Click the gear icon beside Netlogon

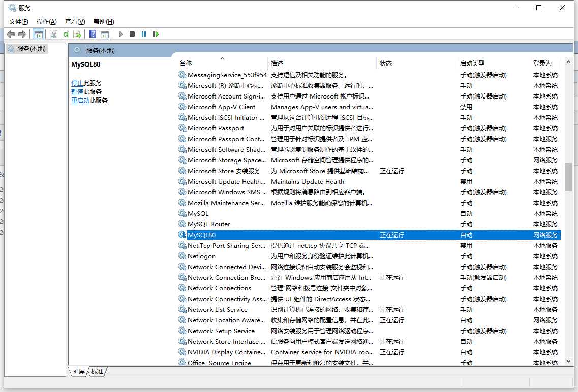[x=182, y=256]
